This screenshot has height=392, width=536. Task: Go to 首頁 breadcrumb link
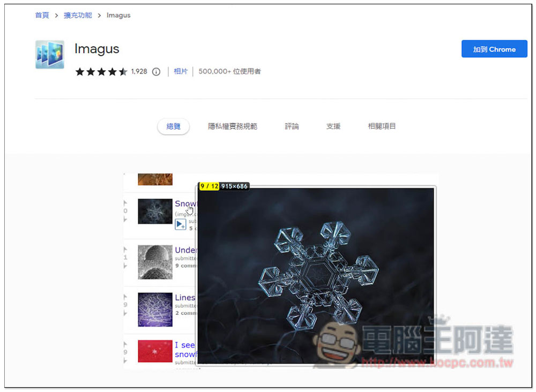[x=42, y=16]
